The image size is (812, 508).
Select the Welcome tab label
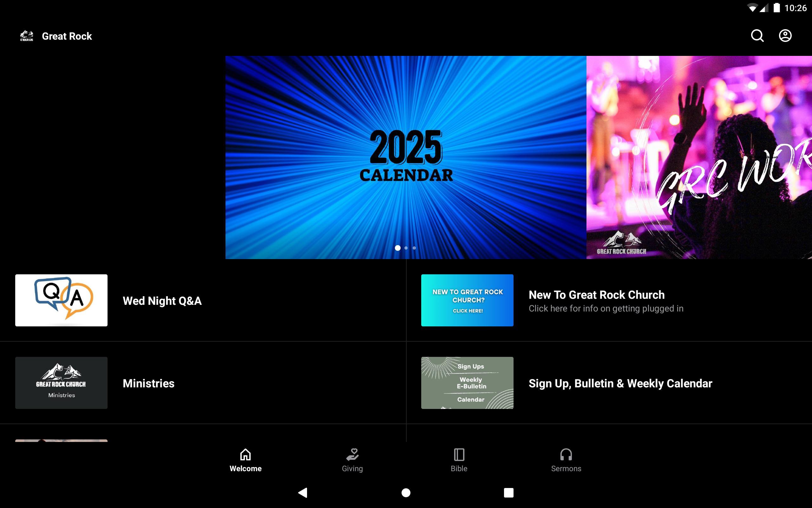pos(245,468)
